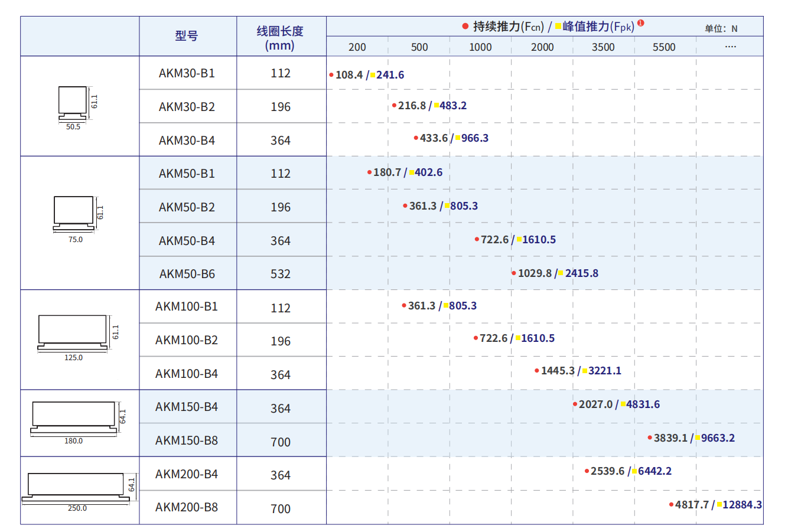Select the AKM50 cross-section drawing, 75.0 wide

pyautogui.click(x=74, y=213)
